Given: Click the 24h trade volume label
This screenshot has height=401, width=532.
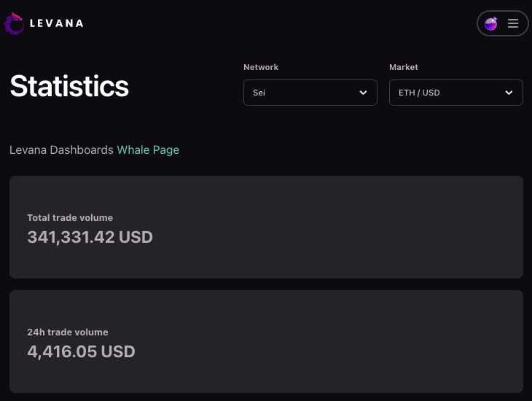Looking at the screenshot, I should pyautogui.click(x=68, y=332).
